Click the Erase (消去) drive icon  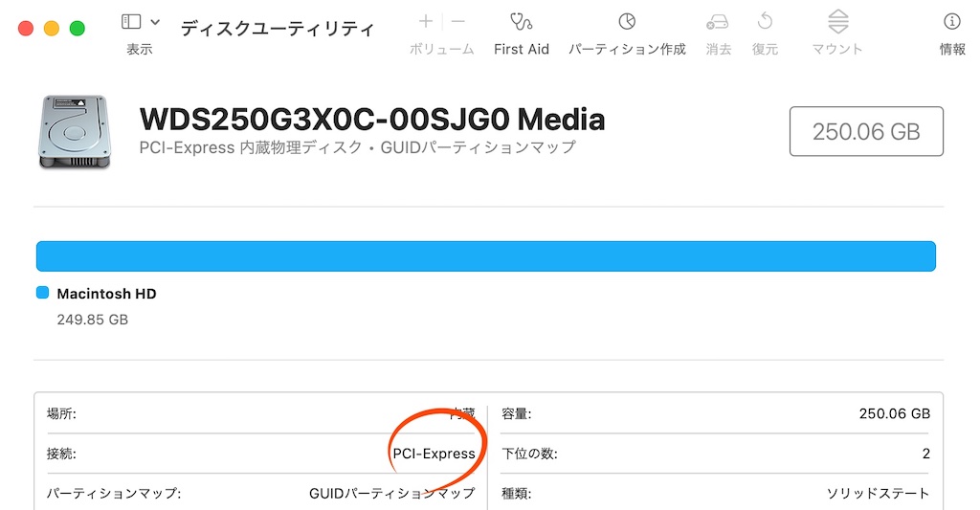point(718,22)
